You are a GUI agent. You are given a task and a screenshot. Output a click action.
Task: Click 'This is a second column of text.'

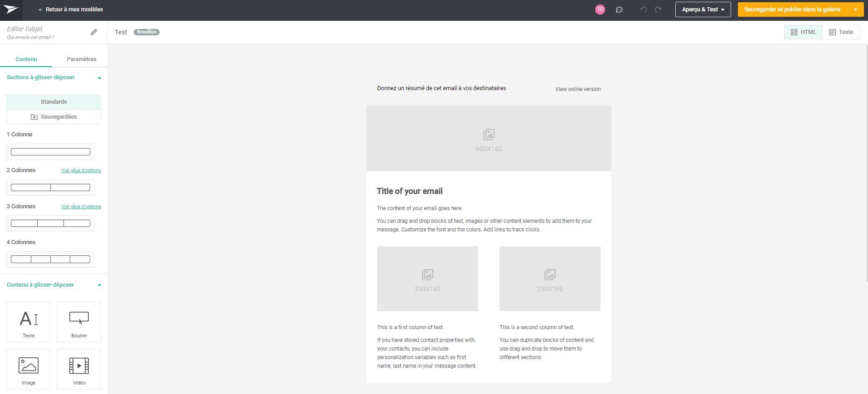pos(537,327)
